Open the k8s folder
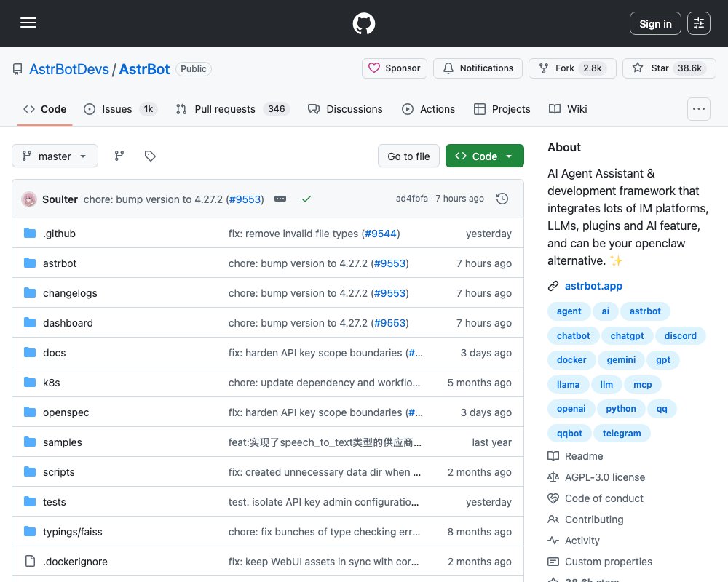 click(x=52, y=383)
